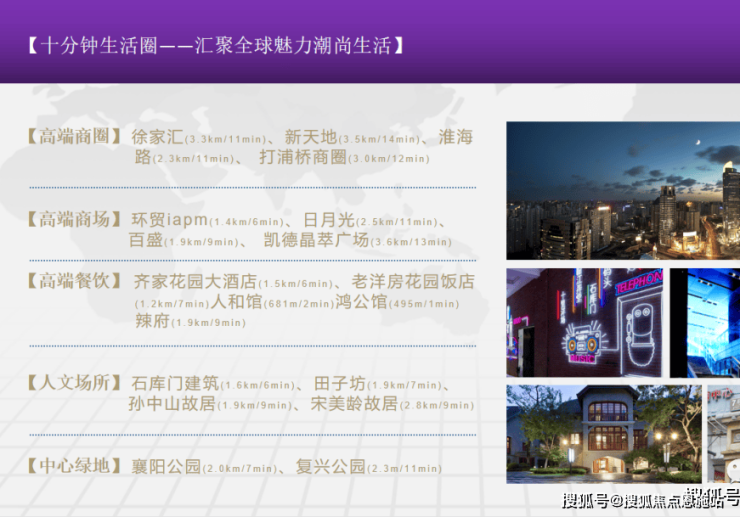Select the 【高端商场】 section label

(x=75, y=219)
